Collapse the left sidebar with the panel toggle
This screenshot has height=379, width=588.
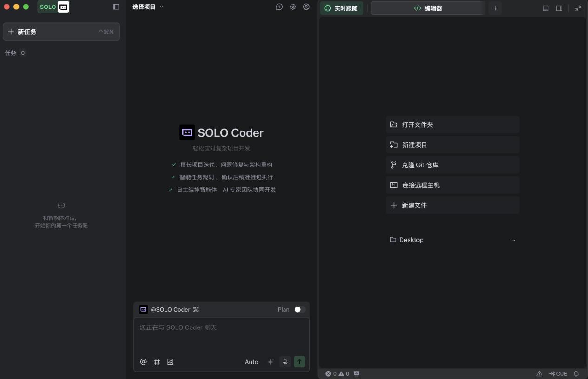(x=115, y=7)
